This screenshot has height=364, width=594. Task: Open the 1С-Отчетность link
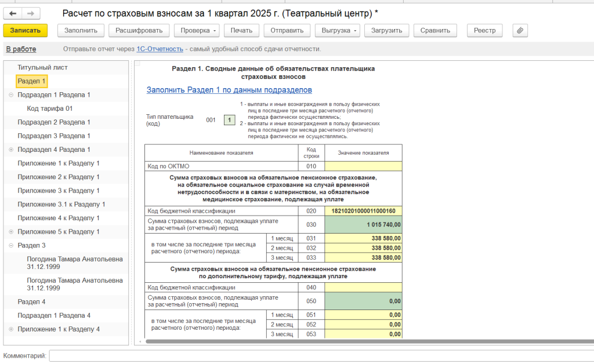point(160,49)
